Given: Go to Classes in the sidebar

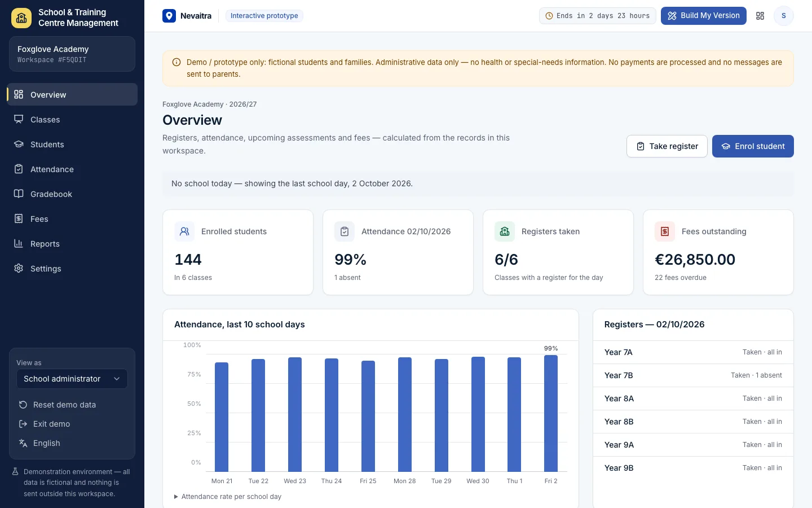Looking at the screenshot, I should (72, 119).
